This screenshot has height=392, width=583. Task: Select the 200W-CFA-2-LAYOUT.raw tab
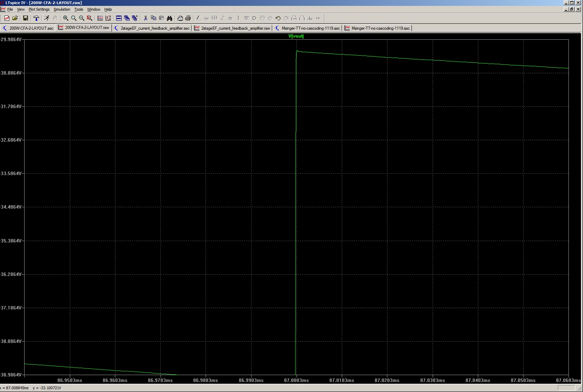pyautogui.click(x=84, y=28)
